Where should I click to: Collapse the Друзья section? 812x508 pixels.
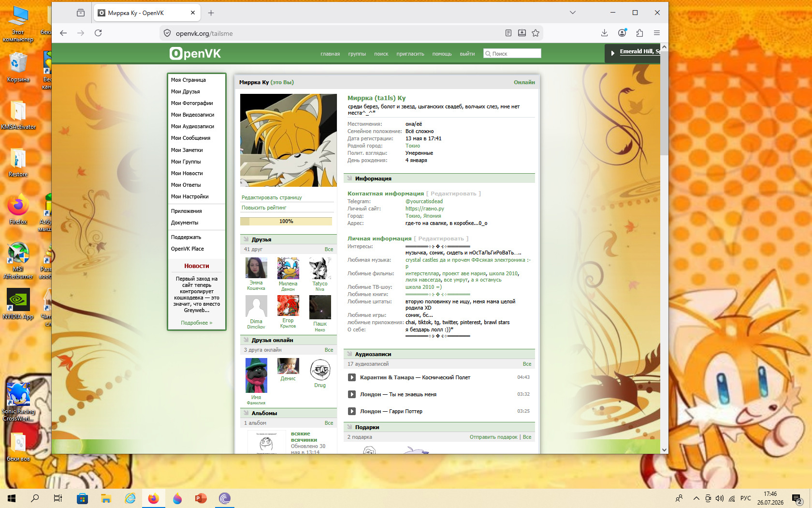coord(246,239)
